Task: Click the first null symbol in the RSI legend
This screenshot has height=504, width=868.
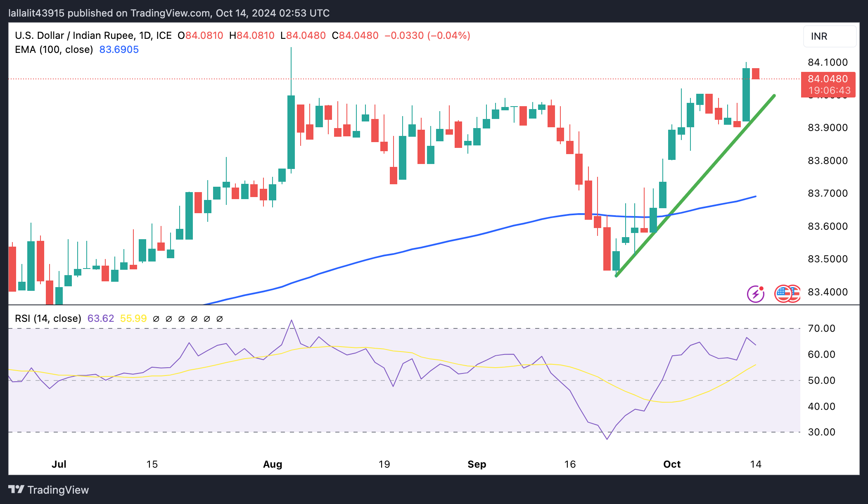Action: point(156,319)
